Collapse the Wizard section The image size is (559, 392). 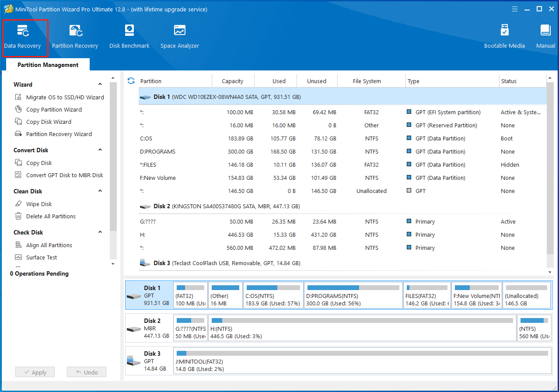100,84
